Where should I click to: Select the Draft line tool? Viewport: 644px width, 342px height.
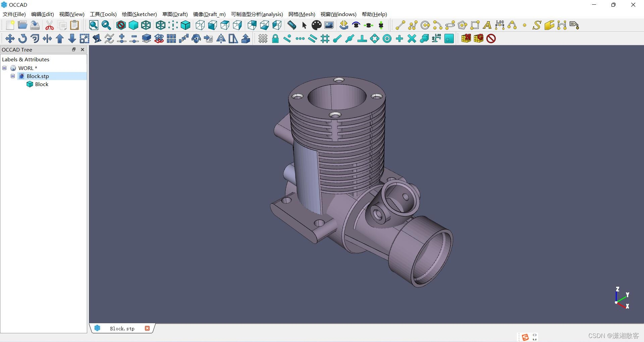click(x=400, y=25)
